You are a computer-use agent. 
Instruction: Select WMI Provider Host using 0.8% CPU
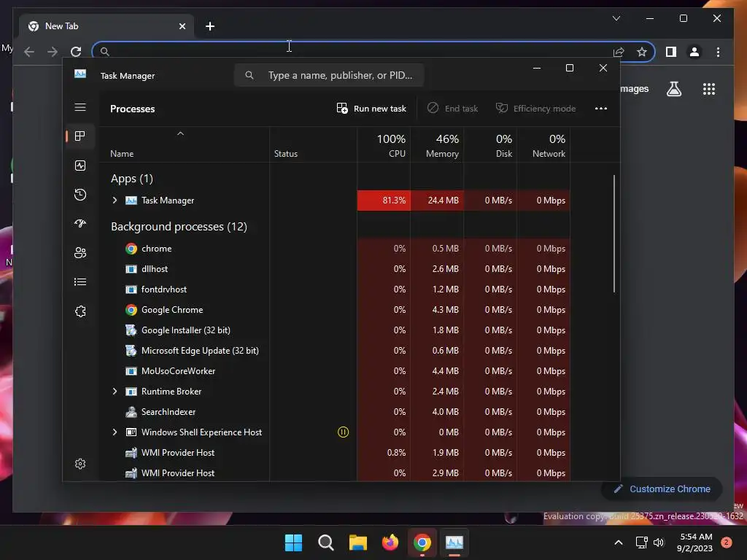(334, 453)
